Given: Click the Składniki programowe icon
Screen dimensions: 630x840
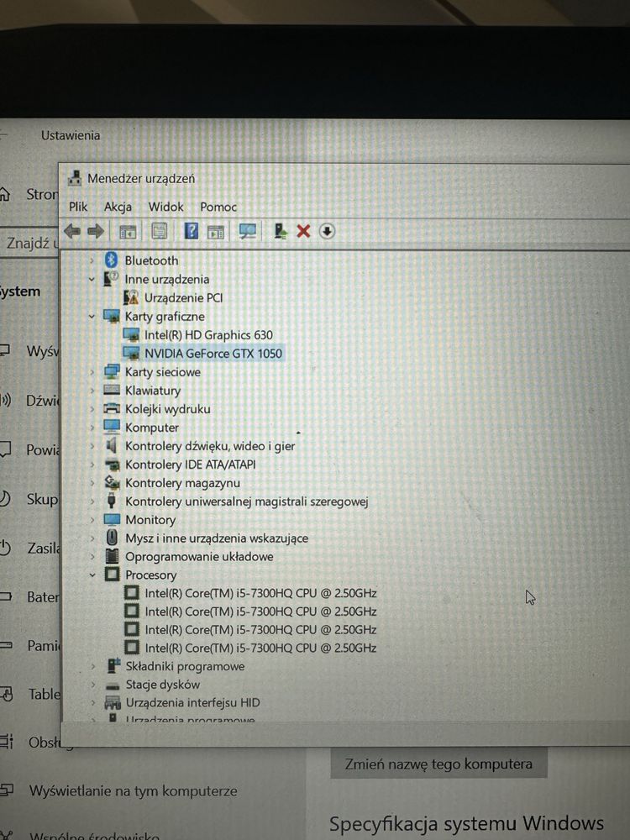Looking at the screenshot, I should point(113,665).
